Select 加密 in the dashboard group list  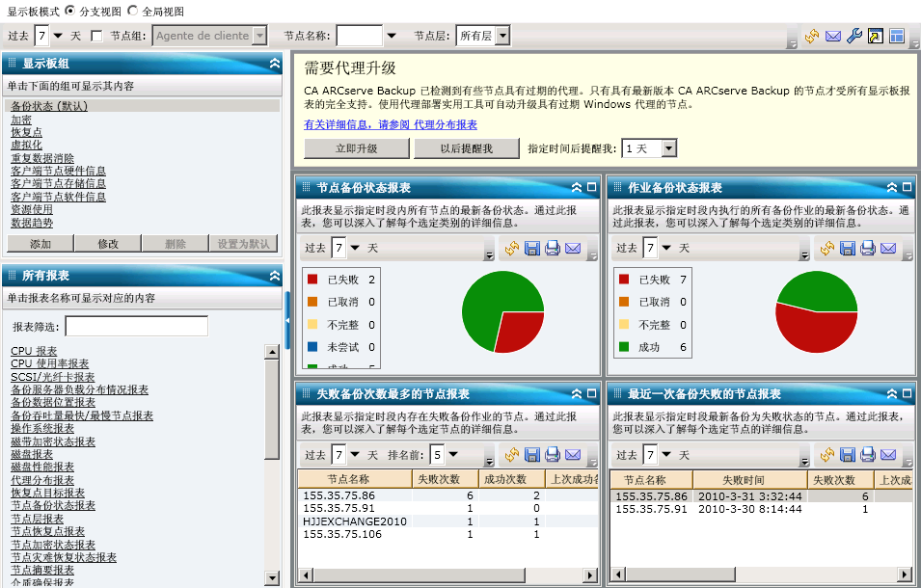[21, 120]
